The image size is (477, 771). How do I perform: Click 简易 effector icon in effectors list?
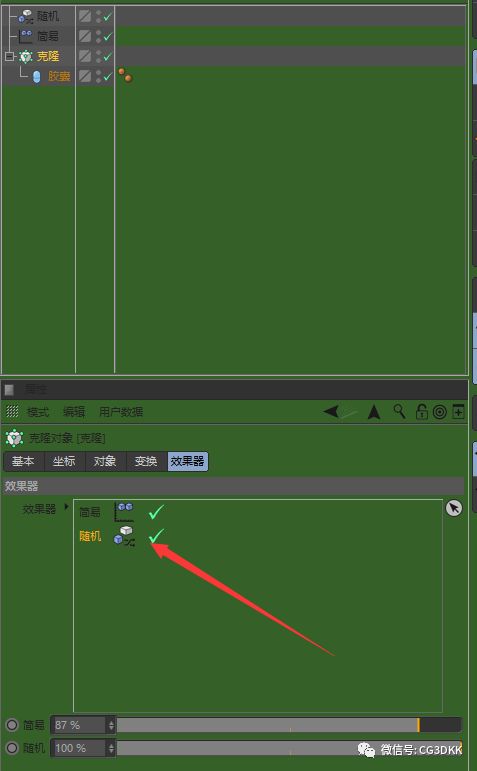124,511
